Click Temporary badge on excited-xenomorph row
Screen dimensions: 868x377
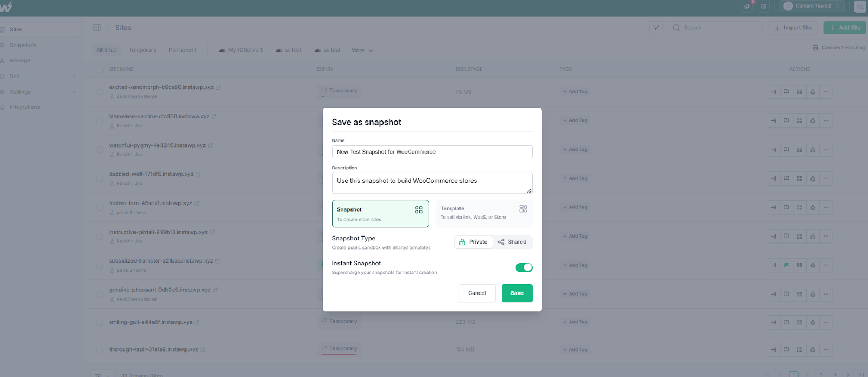340,91
